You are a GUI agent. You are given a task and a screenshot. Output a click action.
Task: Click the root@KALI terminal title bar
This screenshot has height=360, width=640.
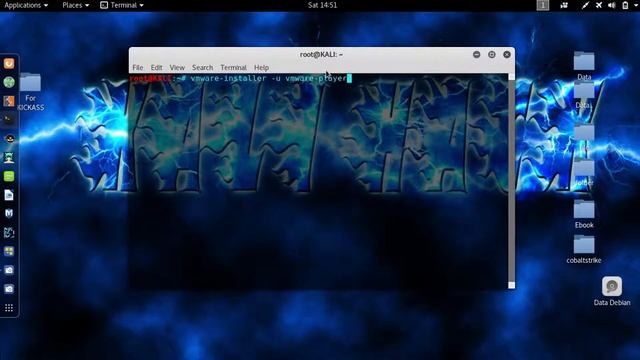[322, 54]
